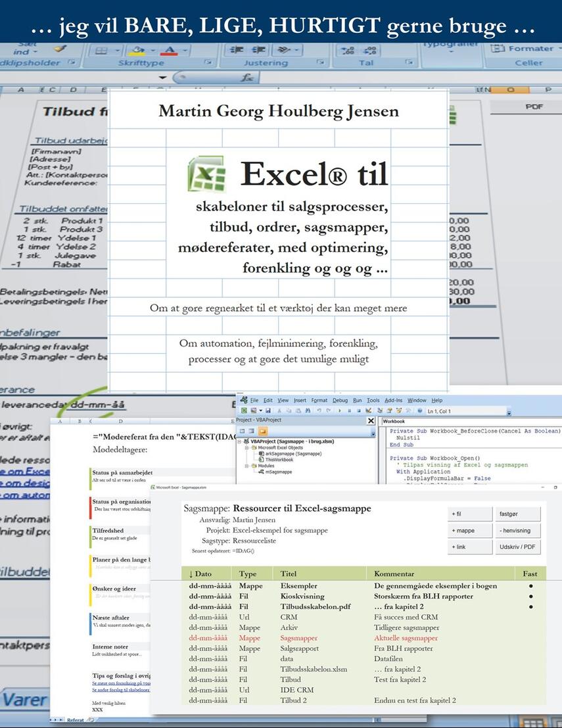This screenshot has height=728, width=562.
Task: Click View Code icon in Project panel
Action: tap(243, 431)
